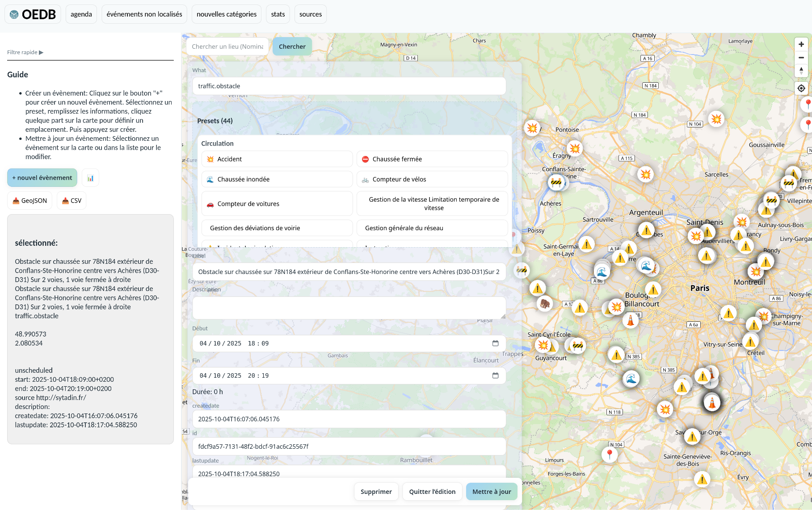Go to événements non localisés page
Viewport: 812px width, 510px height.
point(144,14)
